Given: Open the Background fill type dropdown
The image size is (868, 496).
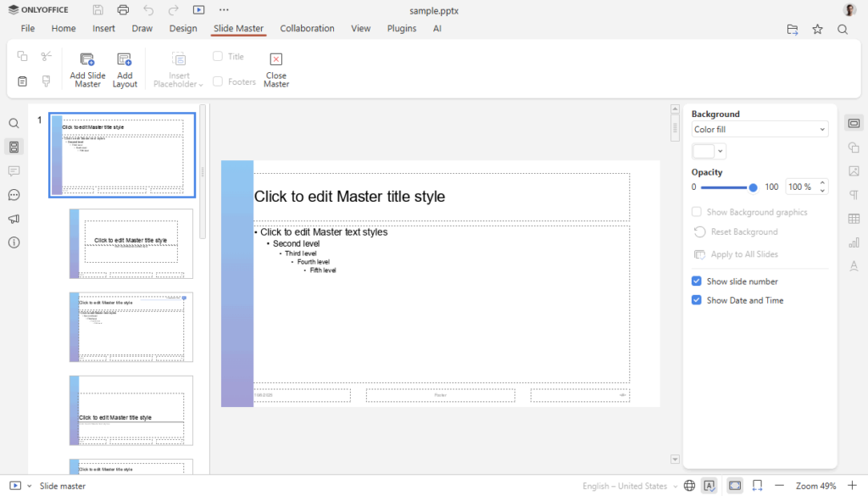Looking at the screenshot, I should 759,129.
